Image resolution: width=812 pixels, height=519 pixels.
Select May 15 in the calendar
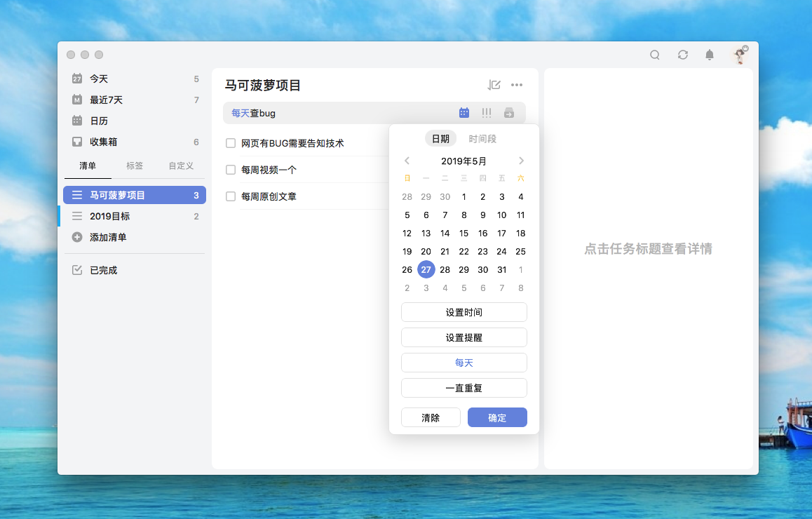point(464,233)
